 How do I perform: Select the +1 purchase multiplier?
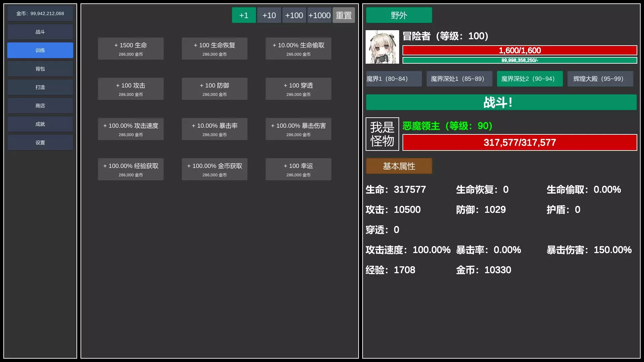pos(244,15)
